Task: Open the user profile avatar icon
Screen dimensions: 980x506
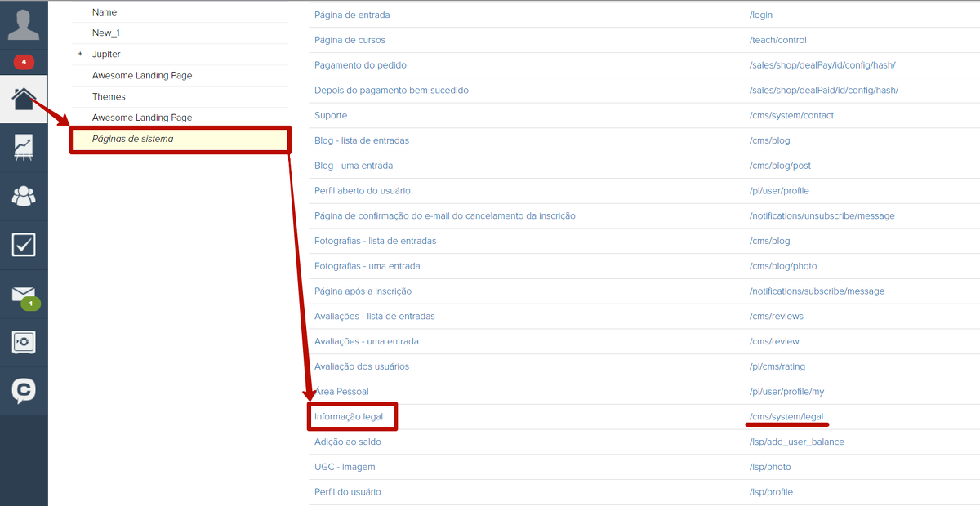Action: coord(24,24)
